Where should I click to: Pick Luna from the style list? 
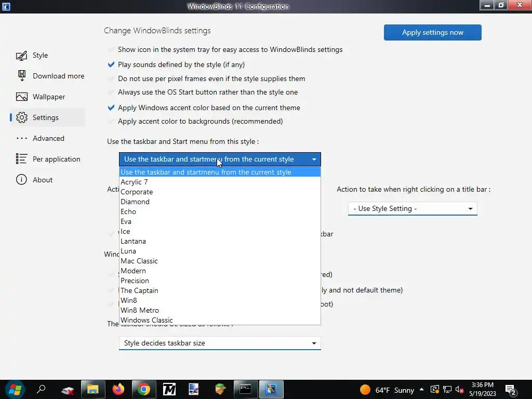[x=220, y=251]
